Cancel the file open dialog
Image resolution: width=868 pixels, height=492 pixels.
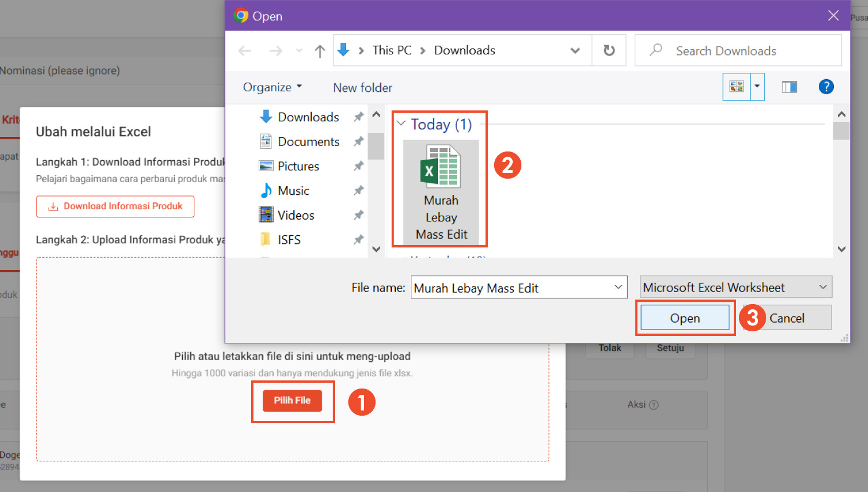[787, 318]
